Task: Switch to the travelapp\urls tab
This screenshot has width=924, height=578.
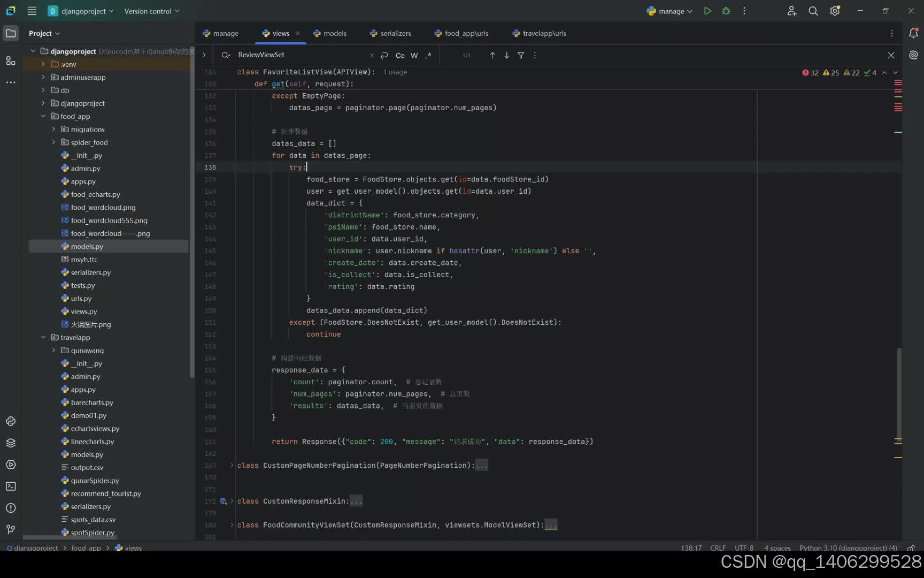Action: pyautogui.click(x=540, y=33)
